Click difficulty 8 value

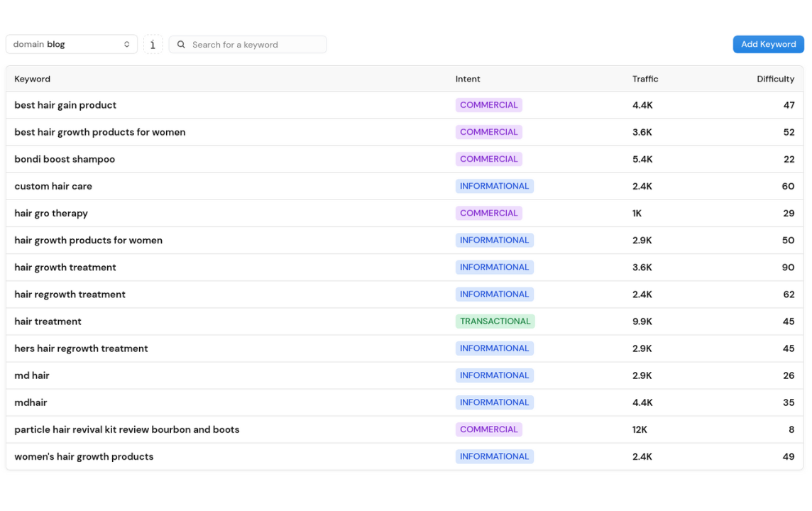pos(791,429)
